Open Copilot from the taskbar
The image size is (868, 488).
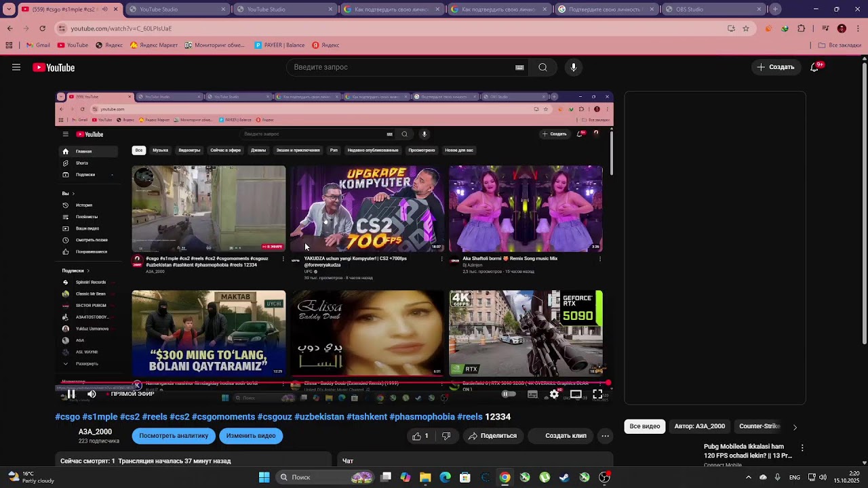pyautogui.click(x=406, y=477)
